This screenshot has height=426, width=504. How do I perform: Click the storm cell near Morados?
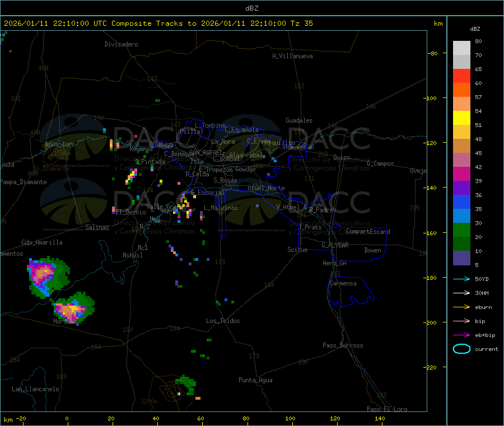click(73, 308)
